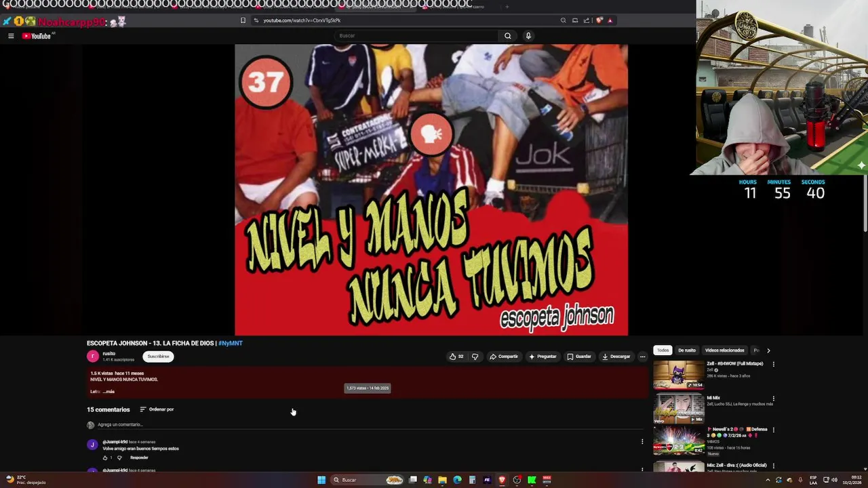This screenshot has height=488, width=868.
Task: Open options for Mix: Zell - diva suggestion
Action: 773,466
